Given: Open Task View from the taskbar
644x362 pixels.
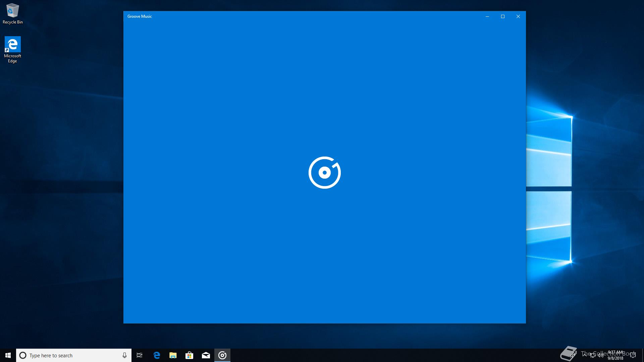Looking at the screenshot, I should 140,355.
